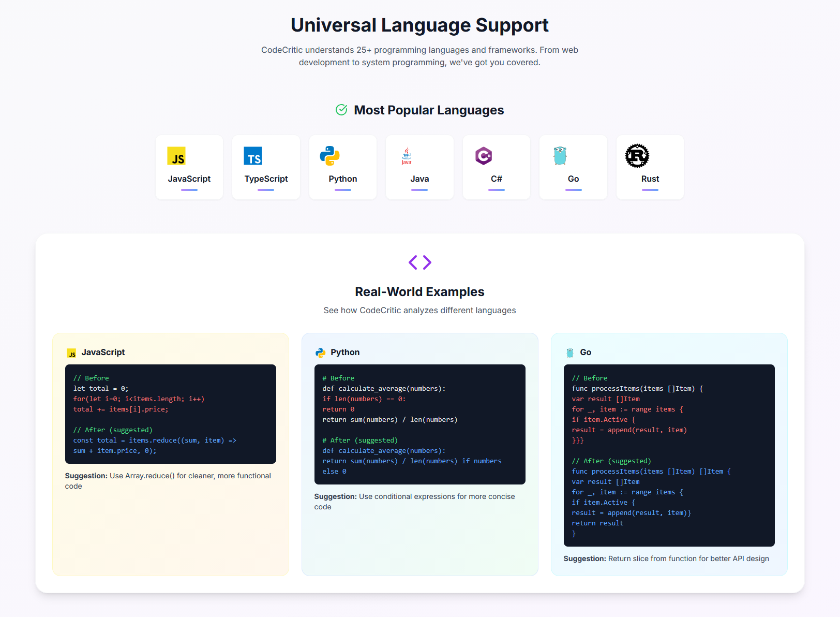Select the Python logo in Most Popular Languages
The width and height of the screenshot is (840, 617).
329,156
